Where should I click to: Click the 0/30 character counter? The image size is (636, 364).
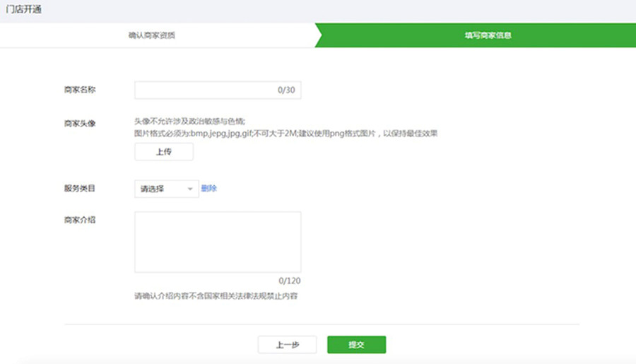coord(286,90)
